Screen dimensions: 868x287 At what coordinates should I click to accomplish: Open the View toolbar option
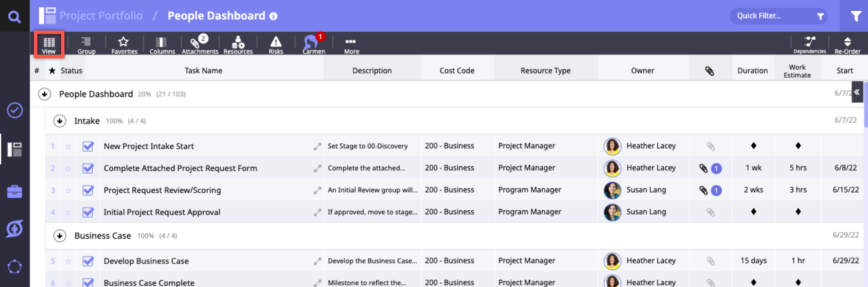coord(49,45)
